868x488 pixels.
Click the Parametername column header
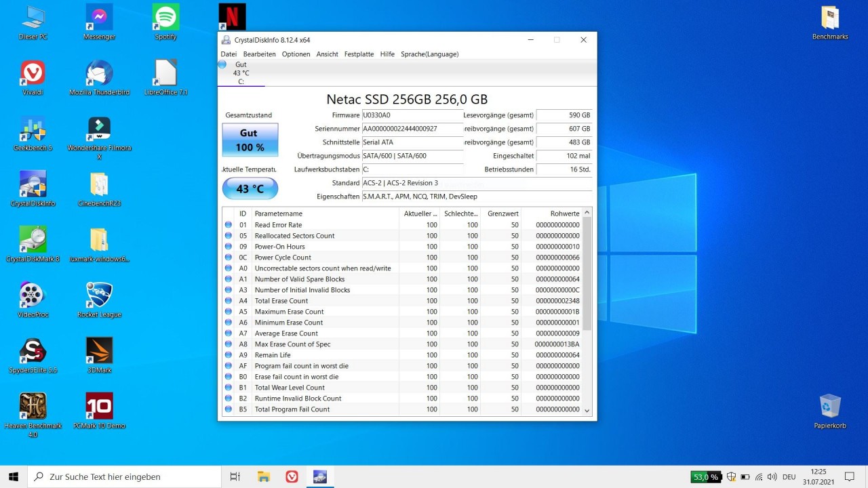coord(325,213)
